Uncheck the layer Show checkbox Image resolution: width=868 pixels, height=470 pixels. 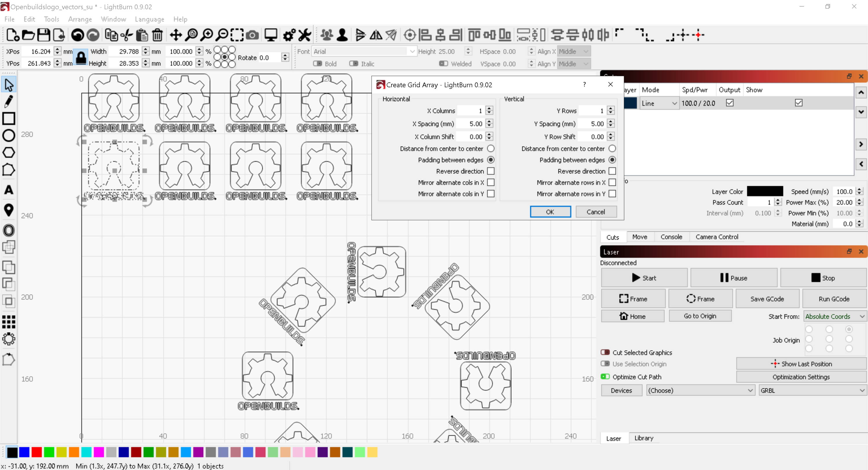point(799,103)
